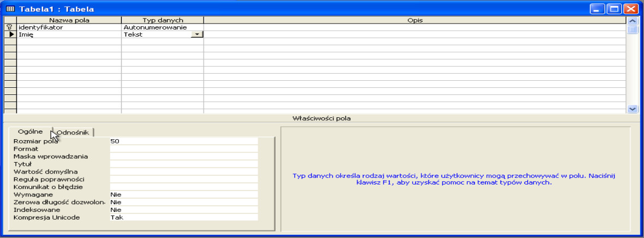Click the scroll down arrow of the field grid

click(x=633, y=109)
